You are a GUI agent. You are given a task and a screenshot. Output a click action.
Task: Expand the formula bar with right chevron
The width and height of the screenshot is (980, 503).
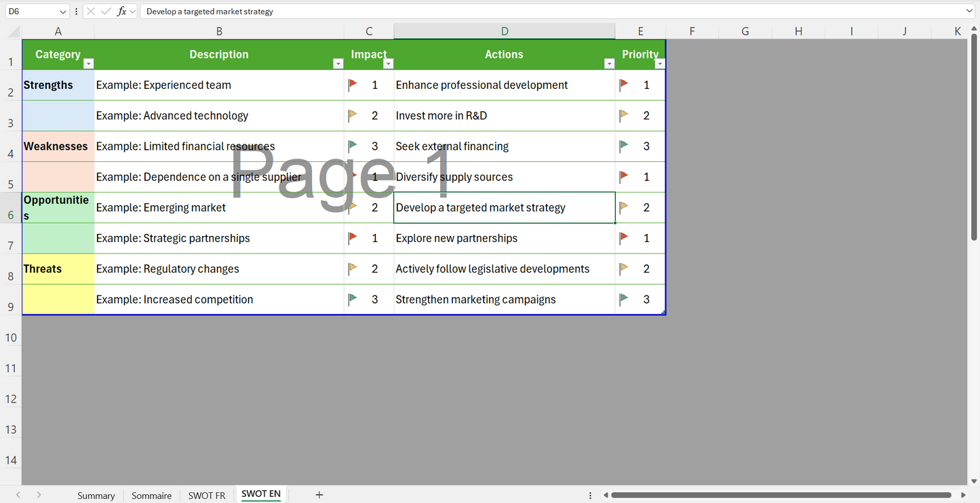pos(969,12)
